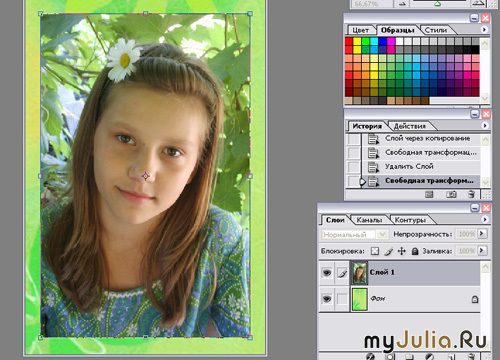
Task: Expand the Непрозрачность opacity arrow
Action: pyautogui.click(x=482, y=234)
